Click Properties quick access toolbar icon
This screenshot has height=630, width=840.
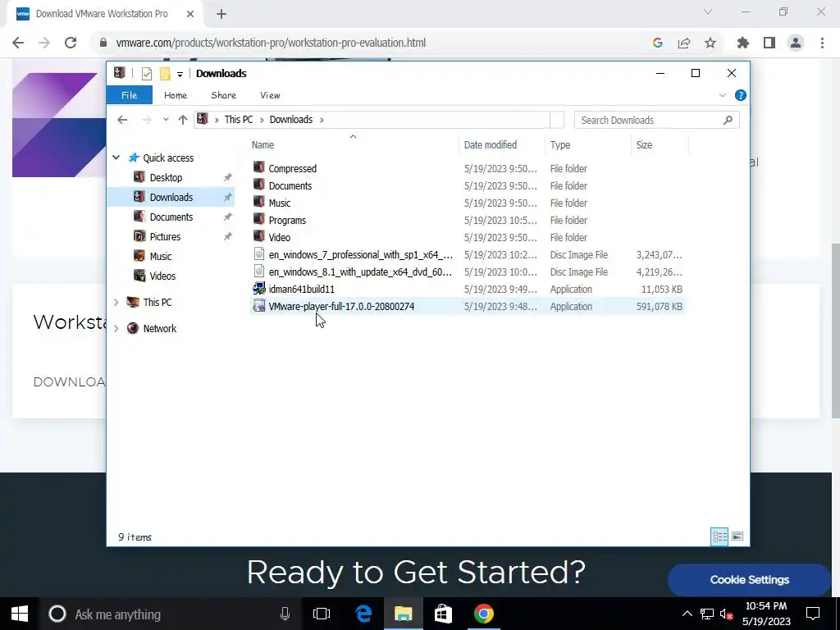[146, 73]
